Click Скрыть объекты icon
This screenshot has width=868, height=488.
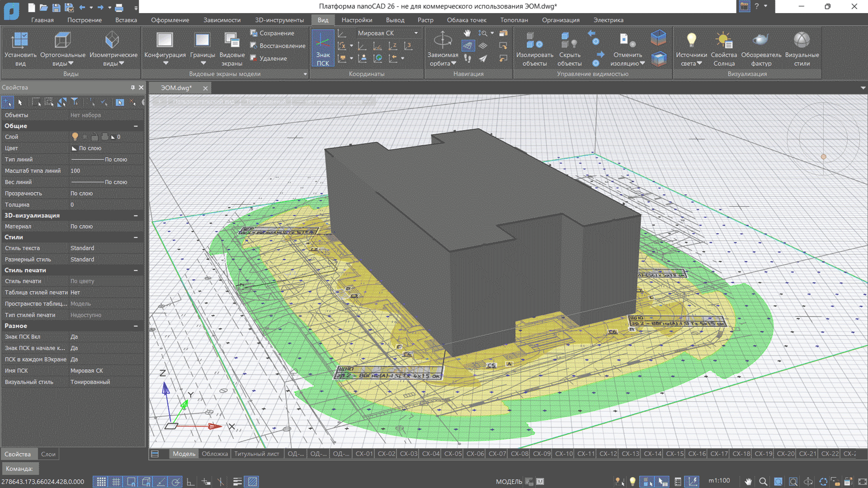coord(569,41)
